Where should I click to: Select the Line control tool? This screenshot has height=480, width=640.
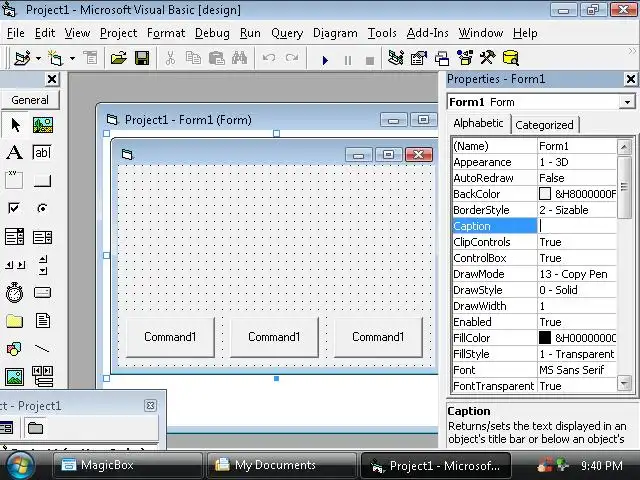coord(42,349)
